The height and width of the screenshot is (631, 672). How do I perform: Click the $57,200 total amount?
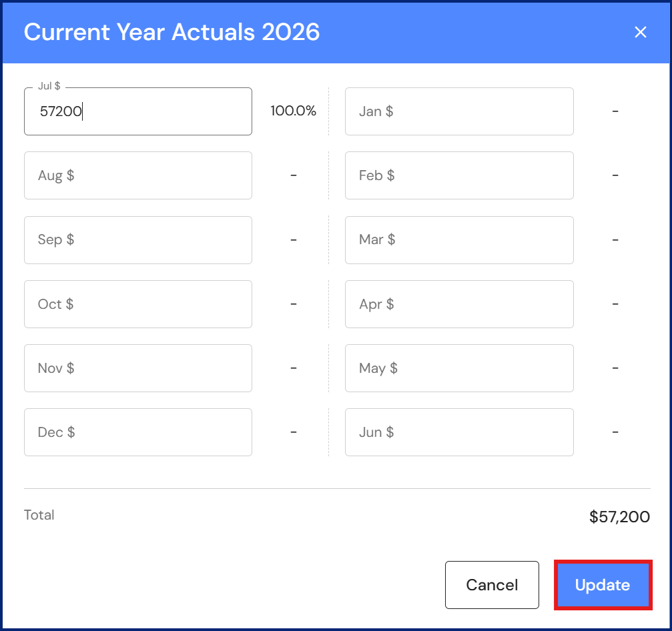(619, 517)
